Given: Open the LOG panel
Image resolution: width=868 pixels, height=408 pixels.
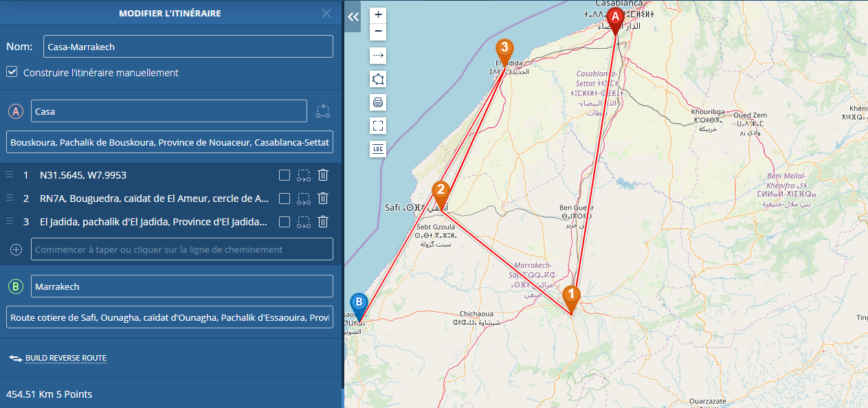Looking at the screenshot, I should point(378,149).
